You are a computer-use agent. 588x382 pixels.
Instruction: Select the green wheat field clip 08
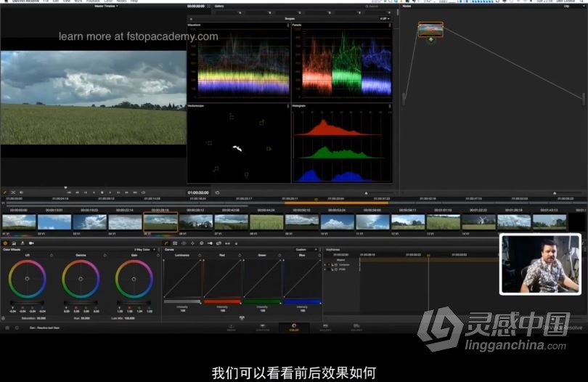pos(266,222)
